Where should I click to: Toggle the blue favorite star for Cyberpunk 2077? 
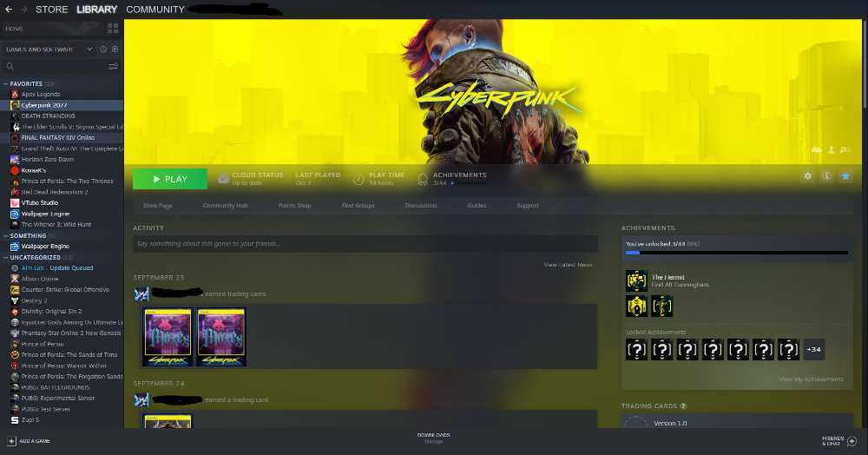(845, 176)
